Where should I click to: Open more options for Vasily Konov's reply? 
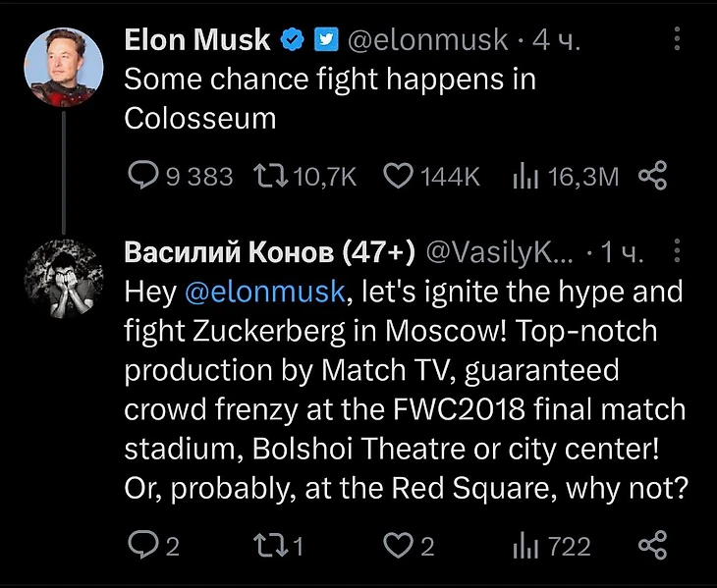point(677,253)
